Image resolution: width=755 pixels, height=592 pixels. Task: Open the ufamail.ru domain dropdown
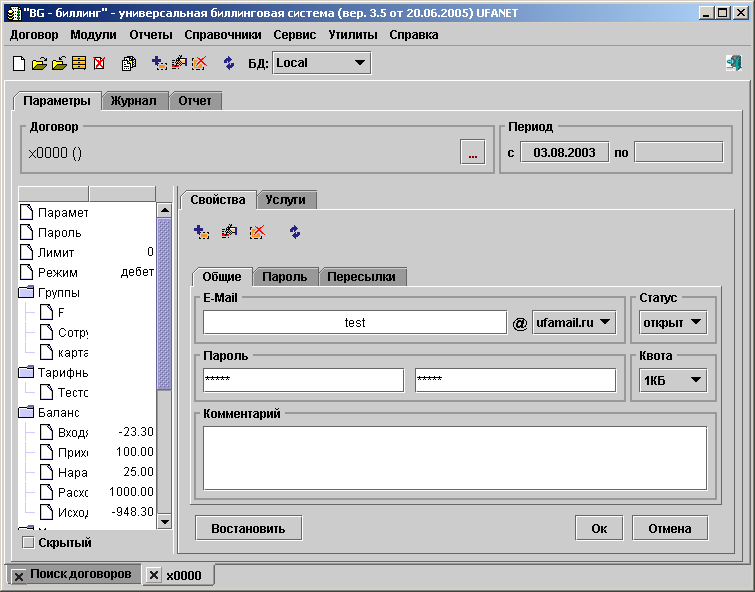pos(575,323)
